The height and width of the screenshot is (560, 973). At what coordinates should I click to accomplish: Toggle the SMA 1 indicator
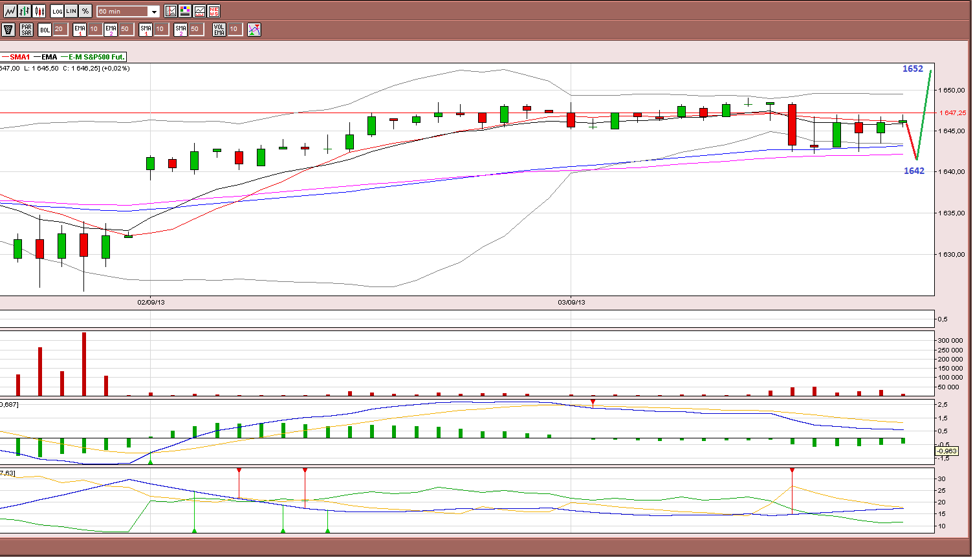click(x=146, y=30)
